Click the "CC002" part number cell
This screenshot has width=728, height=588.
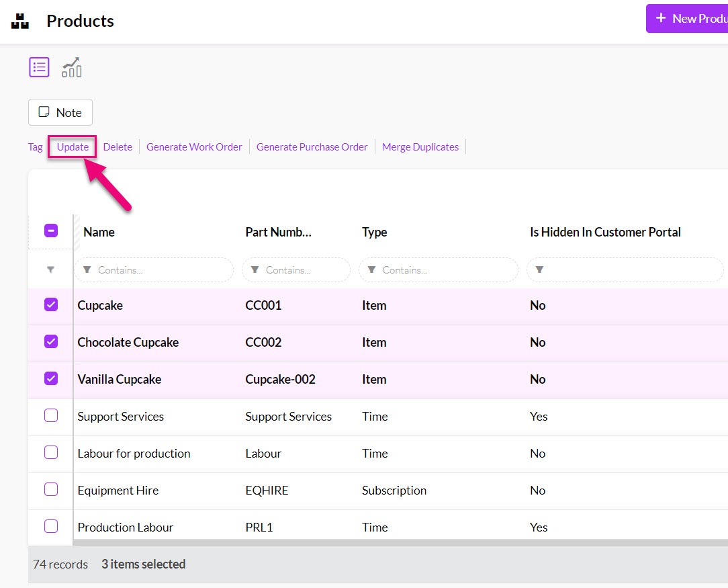tap(263, 342)
